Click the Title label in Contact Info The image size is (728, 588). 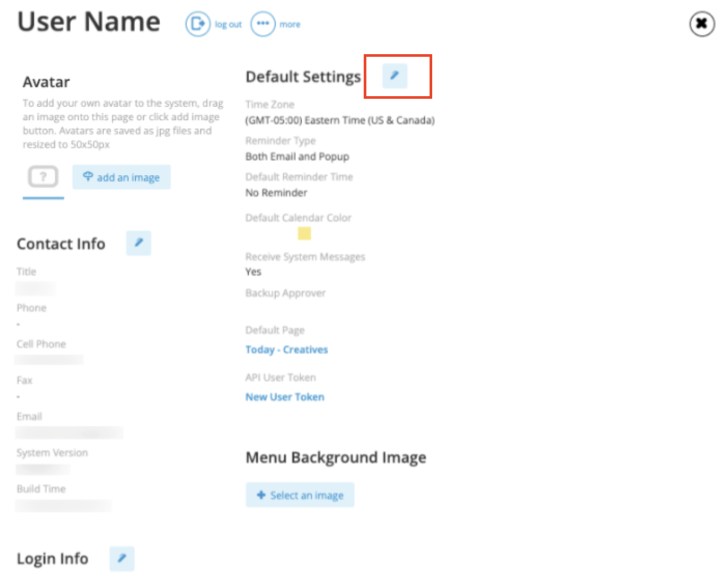[26, 272]
